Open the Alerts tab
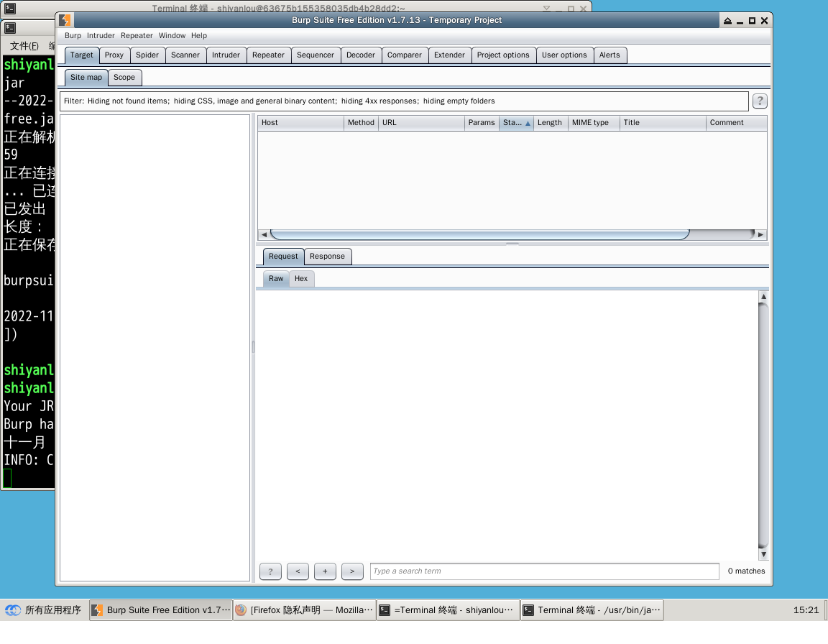 [610, 55]
